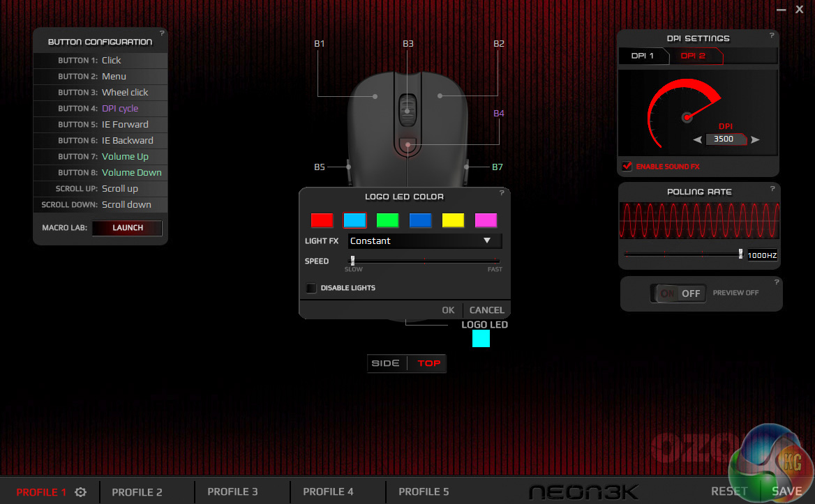Select the B7 label on mouse diagram

coord(498,167)
